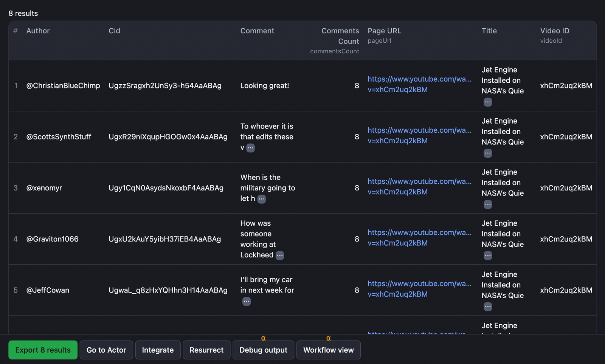Expand truncated comment from @xenomyr
The image size is (605, 364).
click(261, 199)
